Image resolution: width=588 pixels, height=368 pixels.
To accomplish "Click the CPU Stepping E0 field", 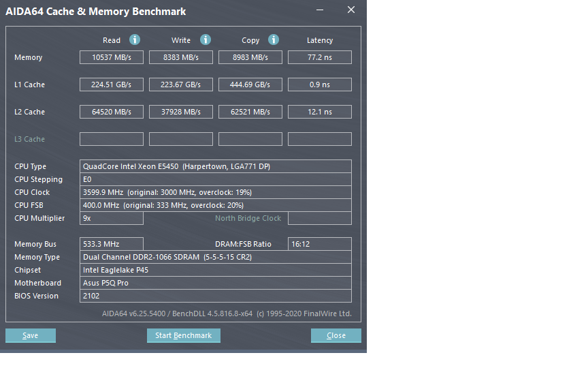I will 216,179.
